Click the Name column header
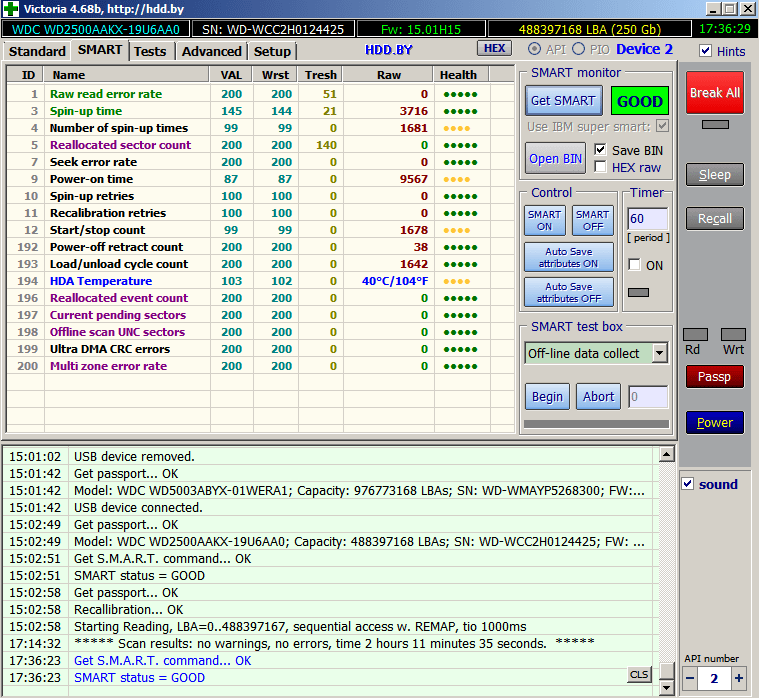 [126, 75]
